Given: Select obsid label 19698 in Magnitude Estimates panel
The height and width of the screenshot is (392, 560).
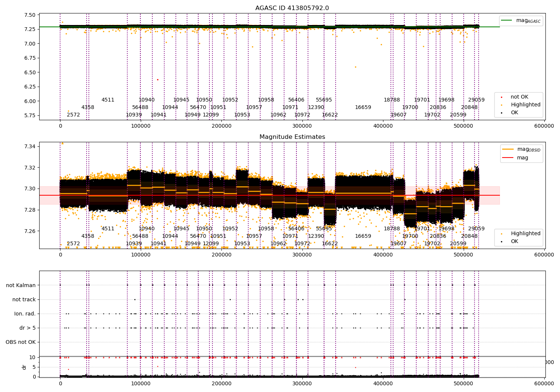Looking at the screenshot, I should coord(446,228).
